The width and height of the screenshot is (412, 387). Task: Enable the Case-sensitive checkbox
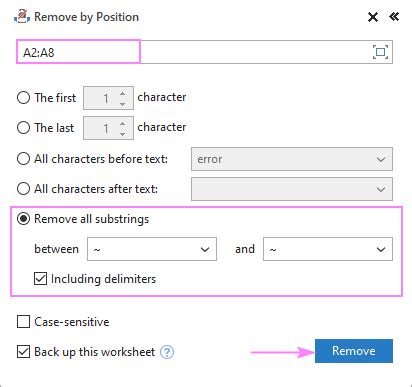click(x=23, y=322)
